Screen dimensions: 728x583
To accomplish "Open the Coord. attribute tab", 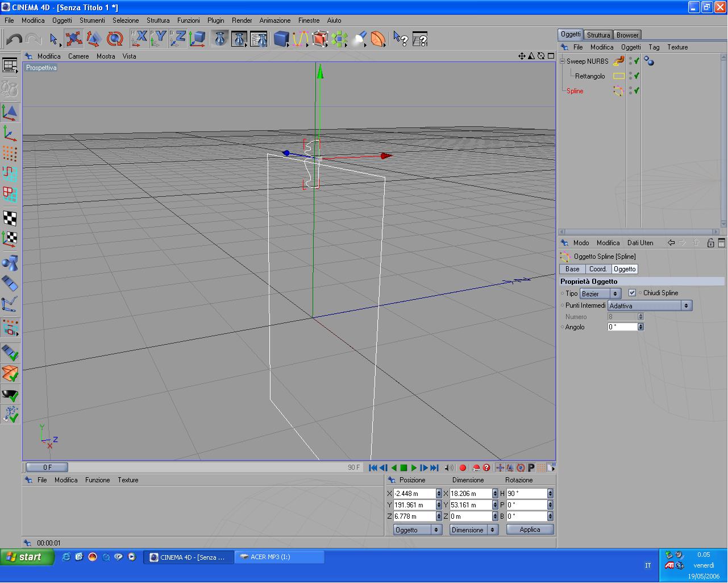I will point(598,269).
